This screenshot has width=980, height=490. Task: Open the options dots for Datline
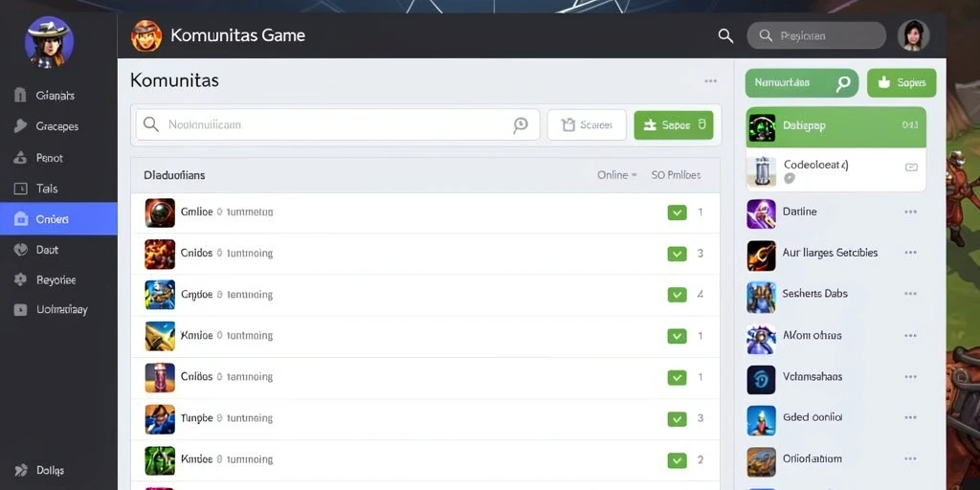click(x=911, y=212)
